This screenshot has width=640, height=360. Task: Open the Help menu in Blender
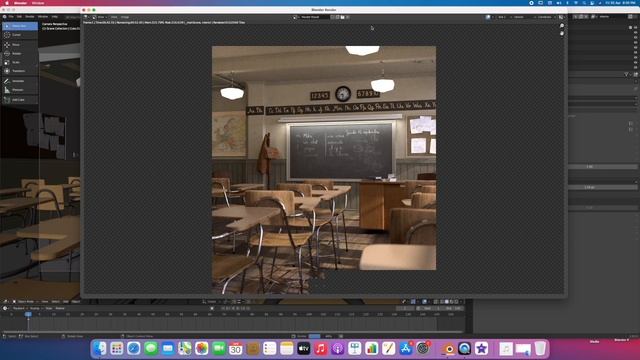click(x=55, y=17)
